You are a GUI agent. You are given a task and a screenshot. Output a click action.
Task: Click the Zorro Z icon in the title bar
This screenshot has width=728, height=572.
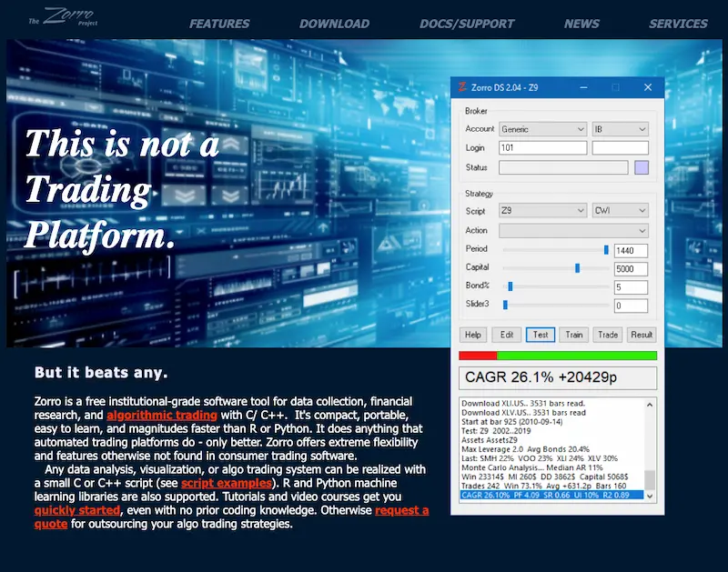(464, 87)
